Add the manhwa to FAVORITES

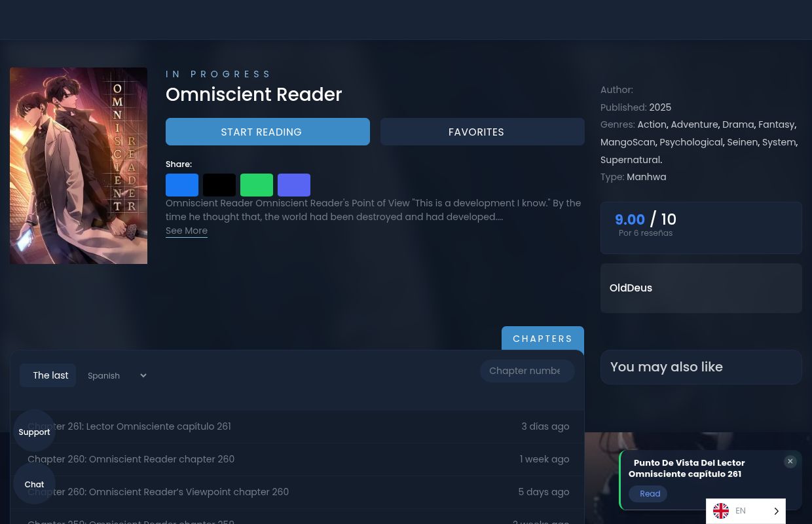point(483,132)
